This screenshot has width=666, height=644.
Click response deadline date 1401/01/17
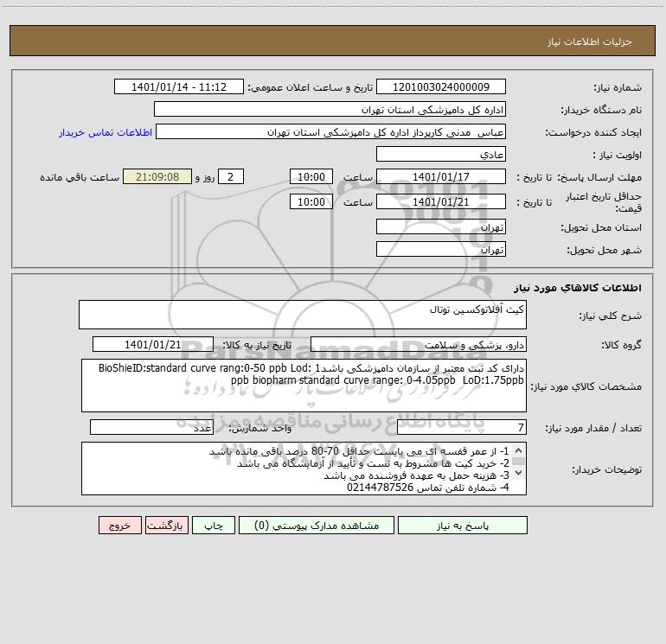(441, 177)
